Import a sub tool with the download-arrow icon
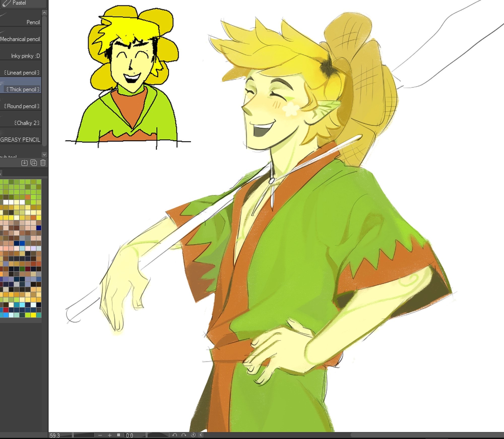Viewport: 504px width, 439px height. (24, 163)
